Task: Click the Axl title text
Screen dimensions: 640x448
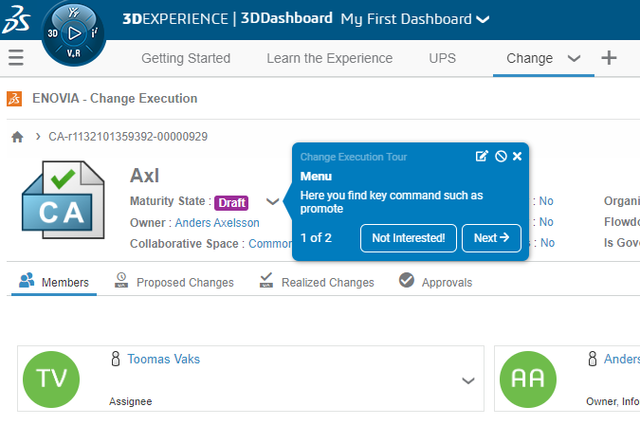Action: [144, 176]
